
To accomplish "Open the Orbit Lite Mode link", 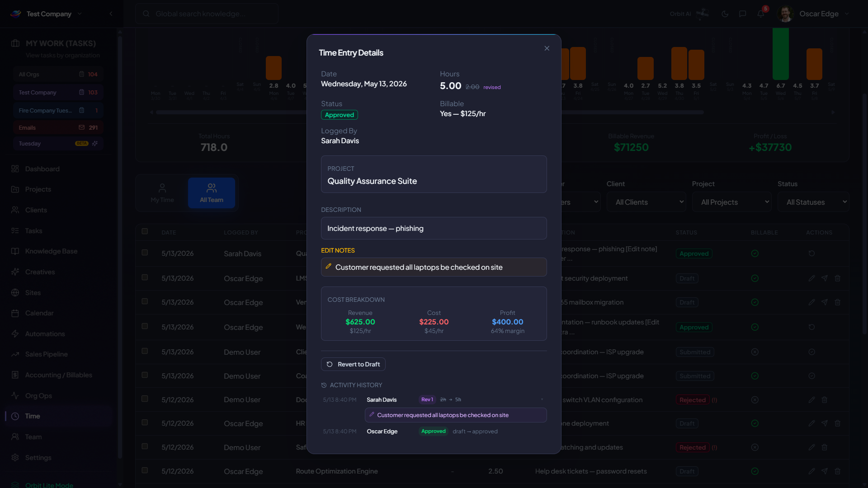I will click(49, 485).
